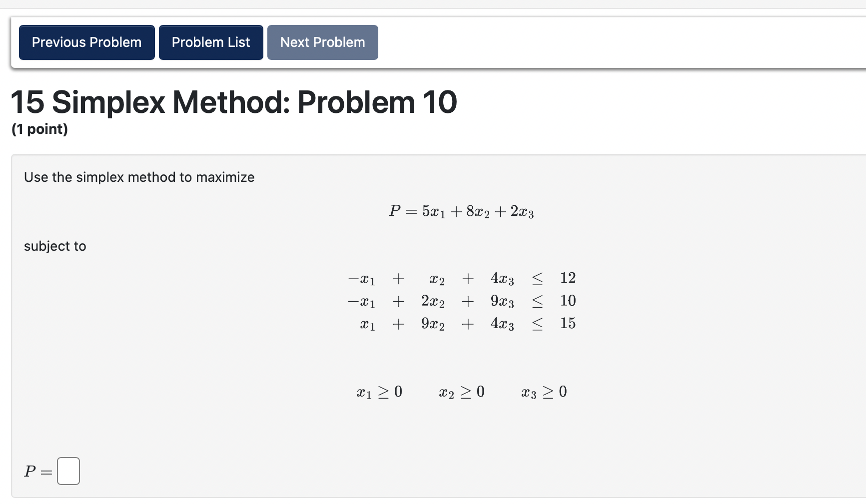The image size is (866, 504).
Task: Click the P = label beside the answer box
Action: tap(36, 471)
